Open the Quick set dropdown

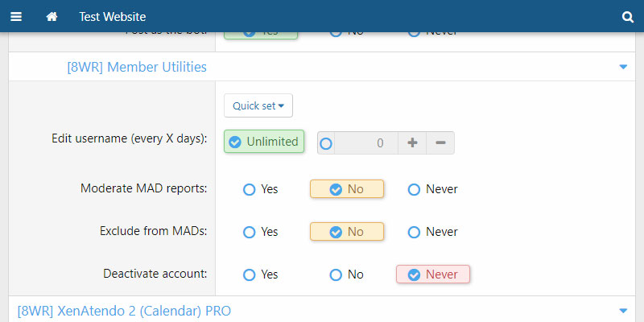point(258,105)
